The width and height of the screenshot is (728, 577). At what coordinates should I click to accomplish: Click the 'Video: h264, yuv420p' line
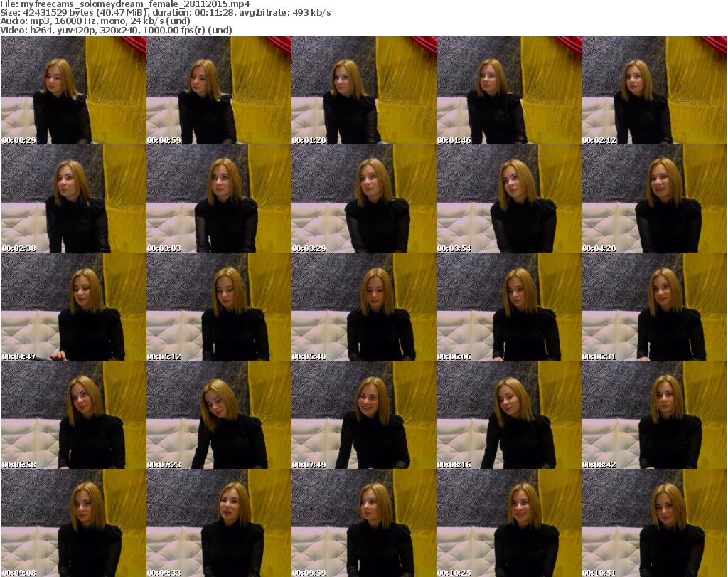[x=116, y=30]
